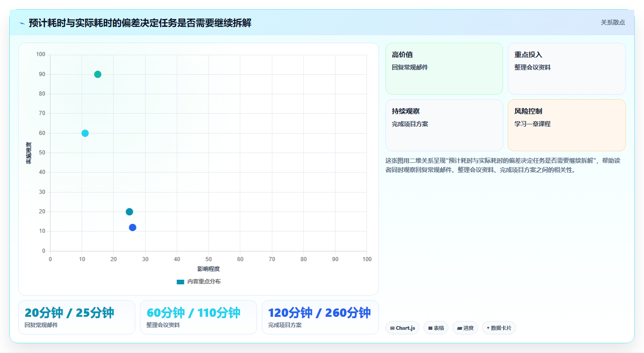Viewport: 644px width, 353px height.
Task: Click the icon in the Chart.js chip
Action: 392,328
